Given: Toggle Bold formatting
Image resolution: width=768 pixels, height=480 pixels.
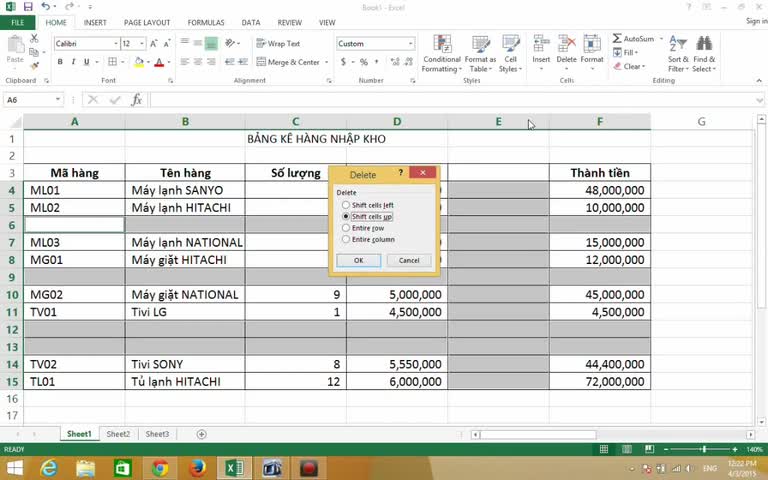Looking at the screenshot, I should click(60, 62).
